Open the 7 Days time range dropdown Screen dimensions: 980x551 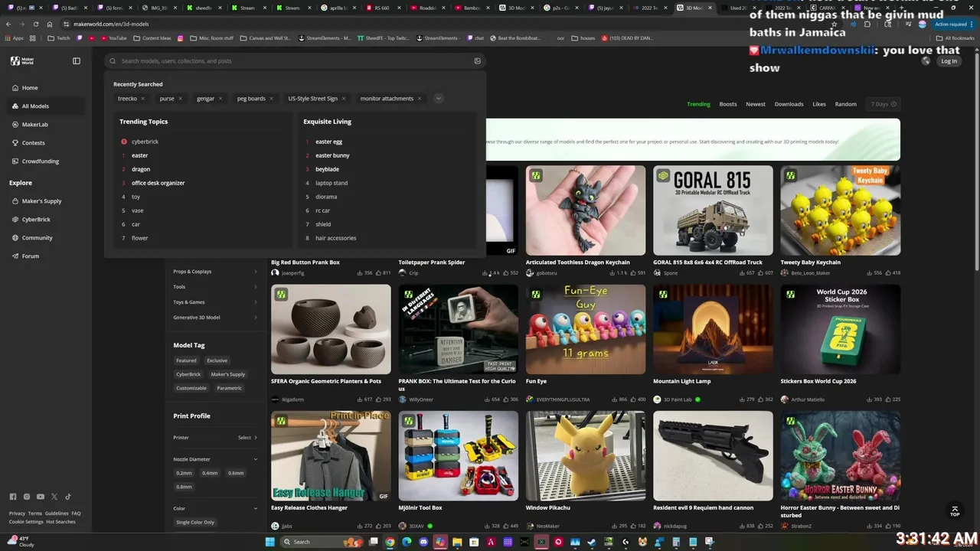coord(883,104)
